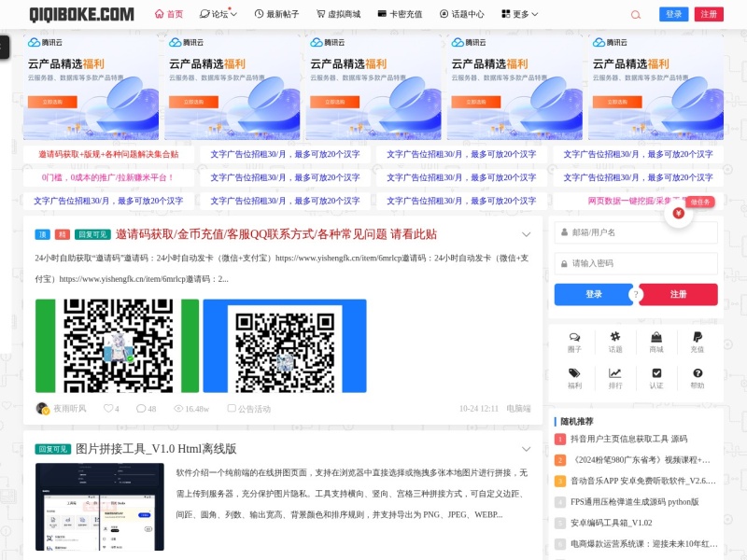Open recommended FPS通用压枪弹道生成源码 python版
This screenshot has height=560, width=747.
click(635, 502)
